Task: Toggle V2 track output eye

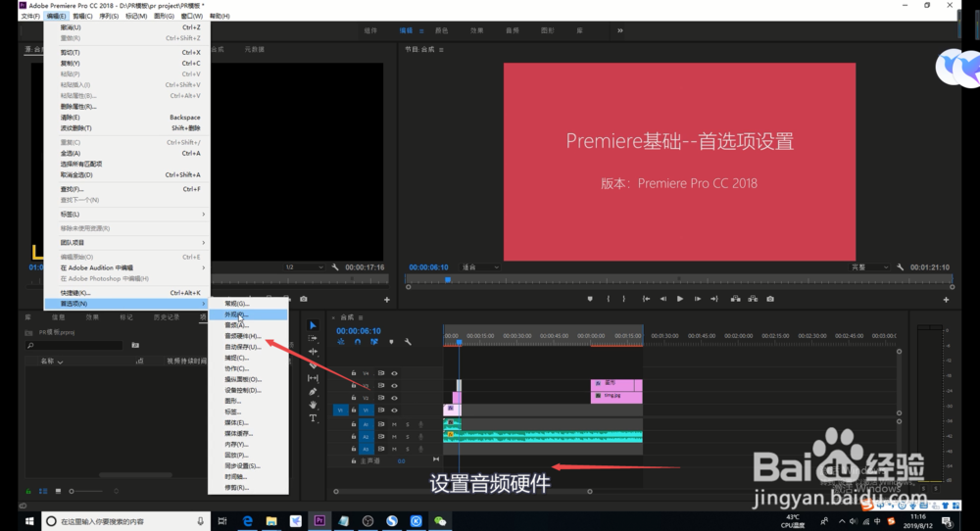Action: tap(394, 398)
